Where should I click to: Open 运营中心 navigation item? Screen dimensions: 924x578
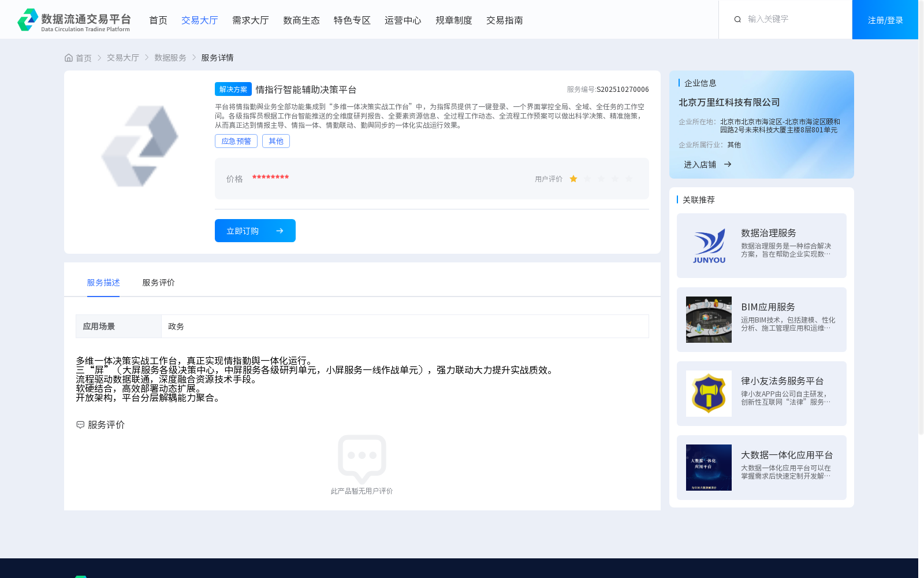pos(403,20)
